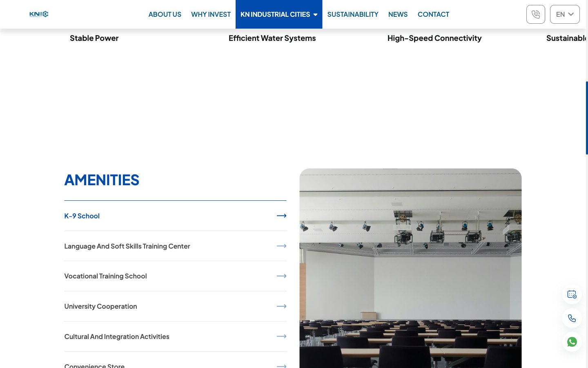Click the floating calendar booking icon
This screenshot has width=588, height=368.
pos(572,294)
